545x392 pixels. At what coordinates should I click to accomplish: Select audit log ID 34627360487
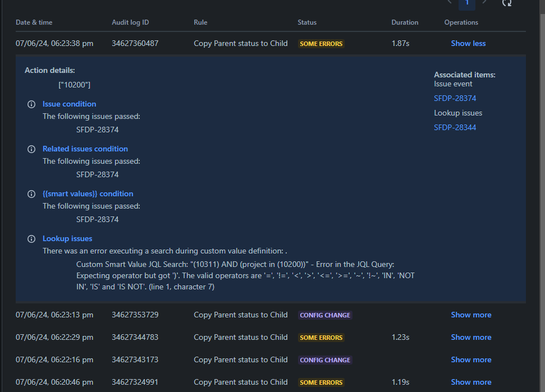135,43
